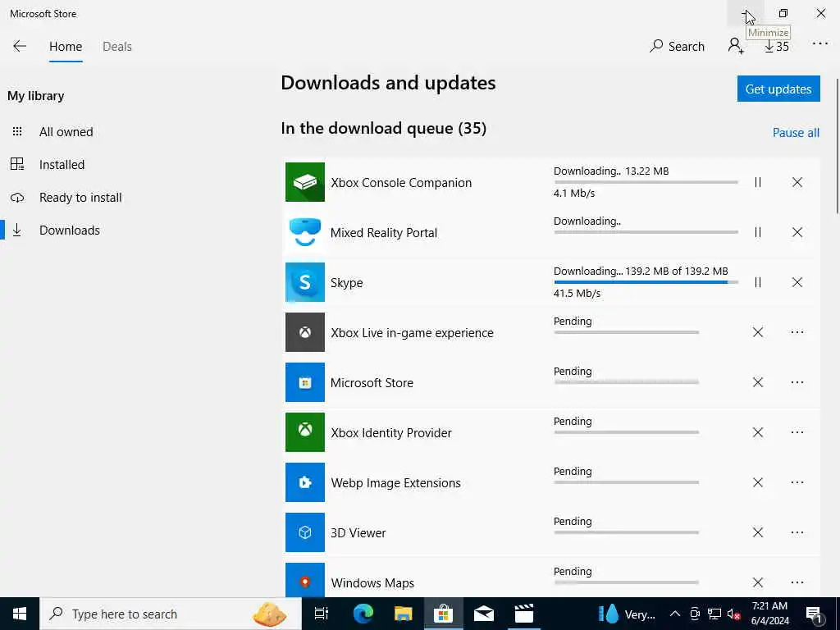This screenshot has width=840, height=630.
Task: Open the Windows Start menu
Action: (x=20, y=614)
